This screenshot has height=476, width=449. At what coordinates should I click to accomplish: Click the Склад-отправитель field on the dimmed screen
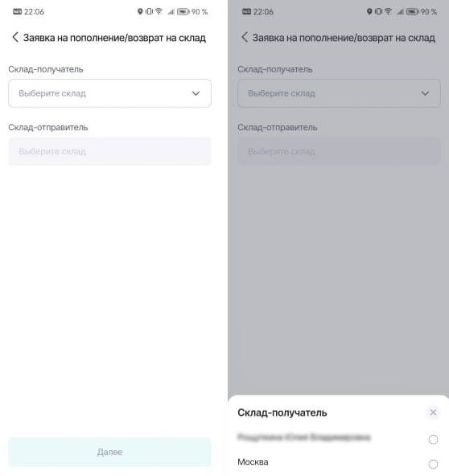click(x=339, y=151)
